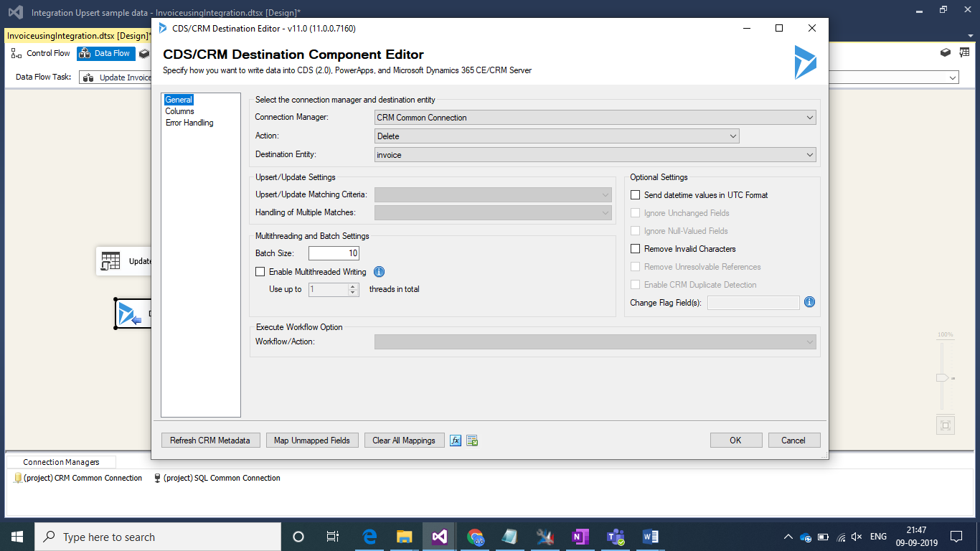Click the Variables grid icon at top right

(x=965, y=52)
